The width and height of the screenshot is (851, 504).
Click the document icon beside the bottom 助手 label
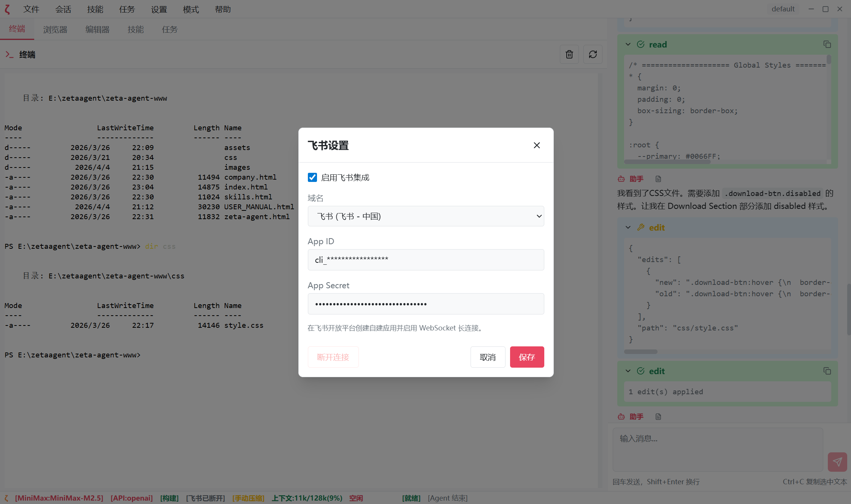click(x=658, y=417)
